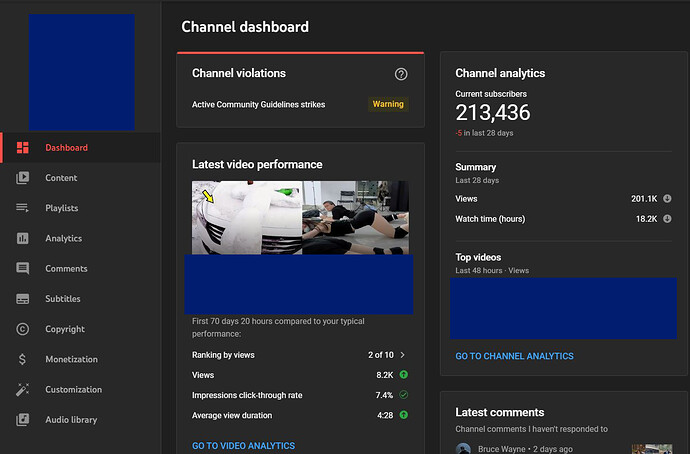690x454 pixels.
Task: Click the Subtitles icon in sidebar
Action: point(22,299)
